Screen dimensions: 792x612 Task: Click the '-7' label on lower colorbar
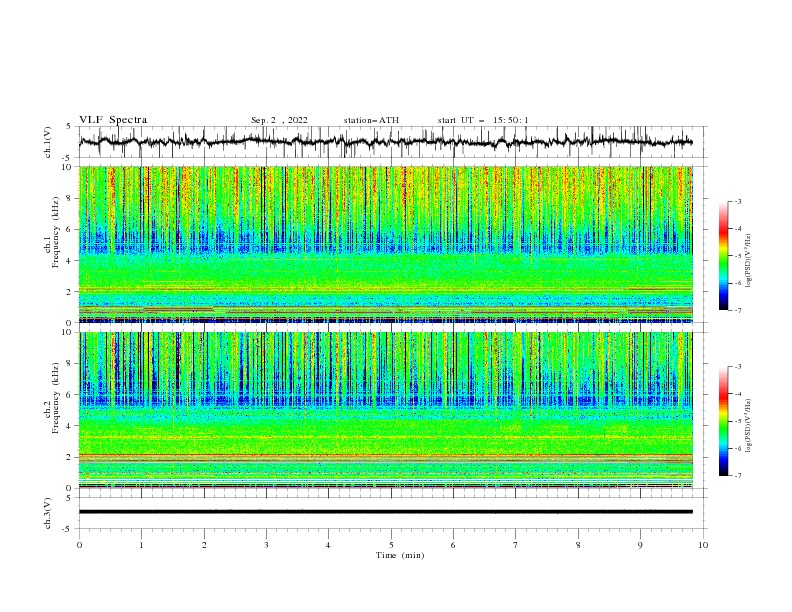pos(737,476)
